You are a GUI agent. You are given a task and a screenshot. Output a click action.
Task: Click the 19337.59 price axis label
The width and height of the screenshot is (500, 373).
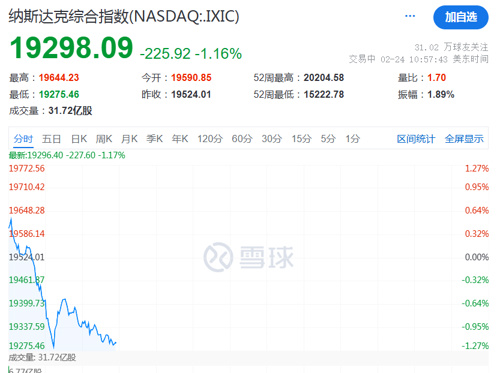tap(27, 326)
